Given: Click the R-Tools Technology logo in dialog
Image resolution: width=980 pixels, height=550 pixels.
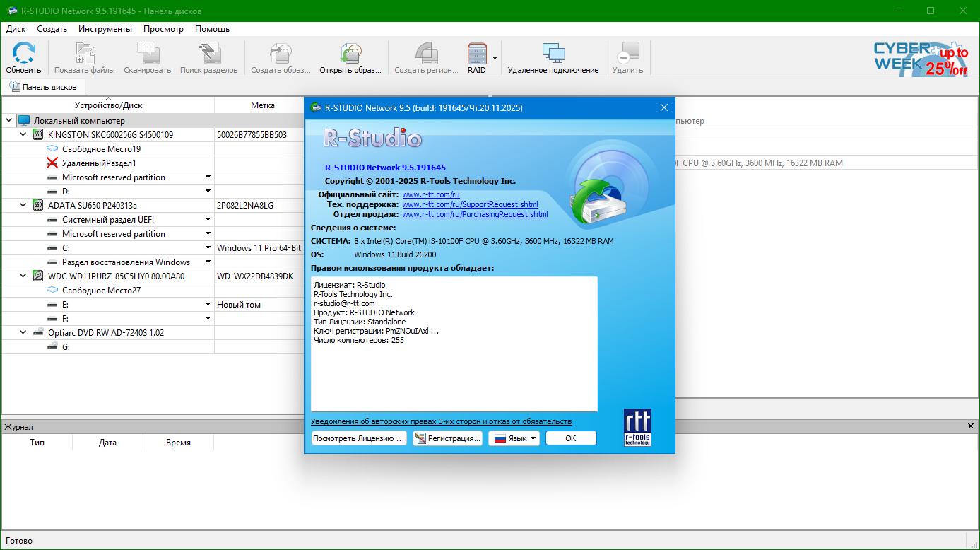Looking at the screenshot, I should point(637,427).
